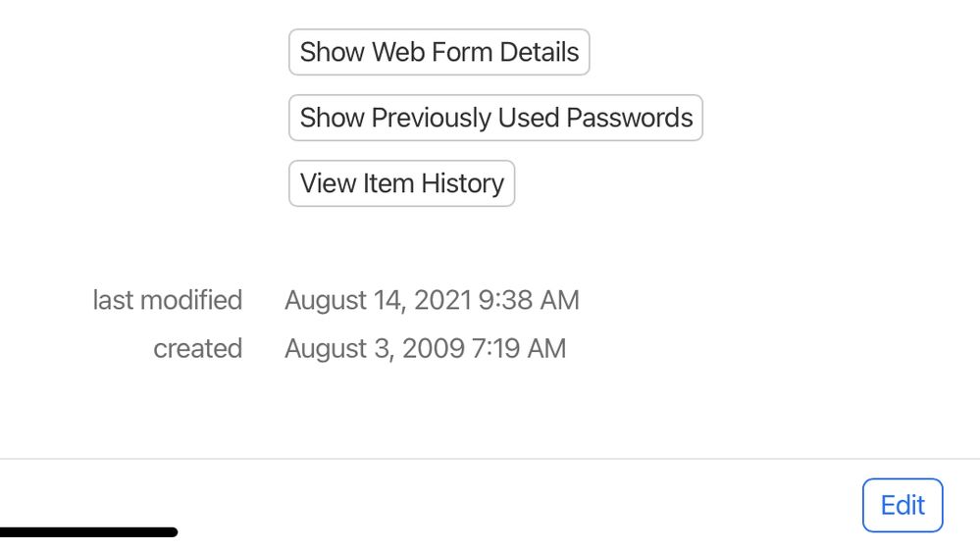Start editing this item
Image resolution: width=980 pixels, height=551 pixels.
[902, 505]
